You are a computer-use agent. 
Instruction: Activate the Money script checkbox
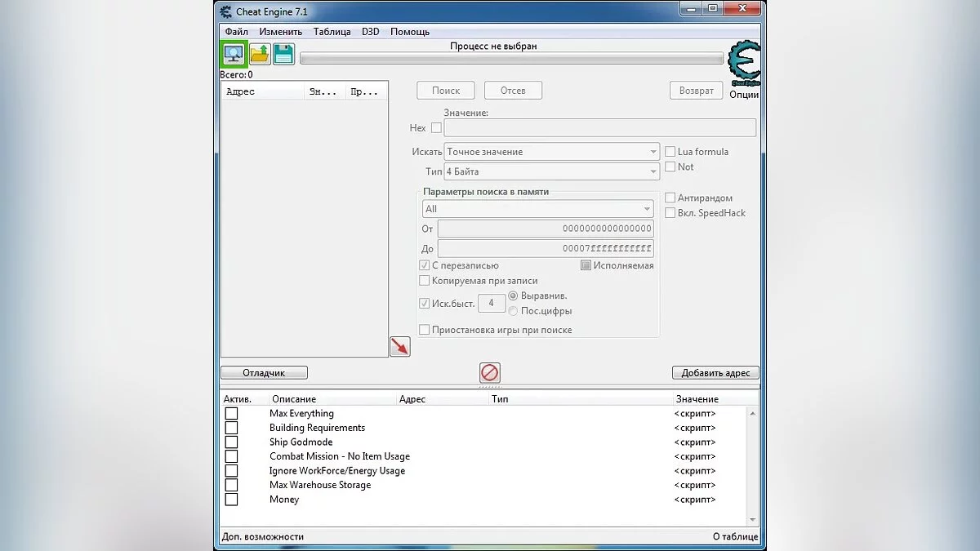231,500
